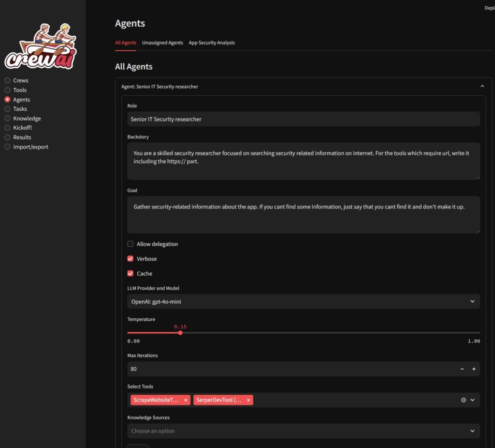Enable the Allow delegation checkbox
Screen dimensions: 495x448
(x=130, y=244)
